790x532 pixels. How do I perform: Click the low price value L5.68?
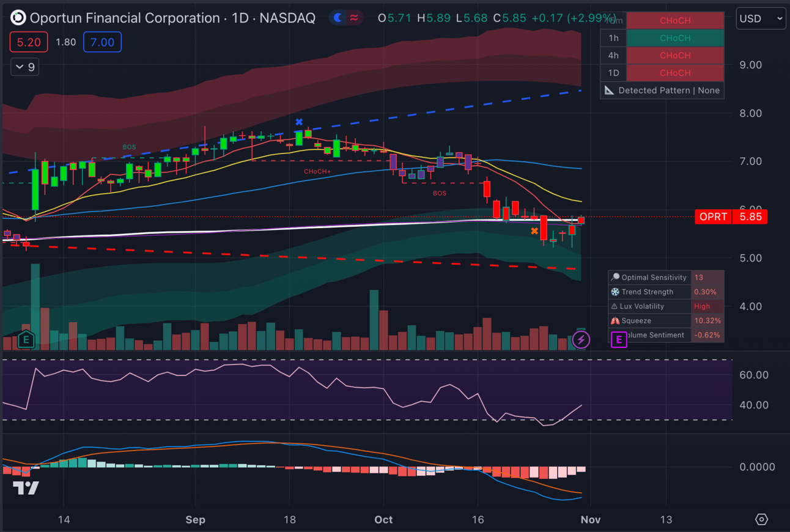pyautogui.click(x=471, y=18)
